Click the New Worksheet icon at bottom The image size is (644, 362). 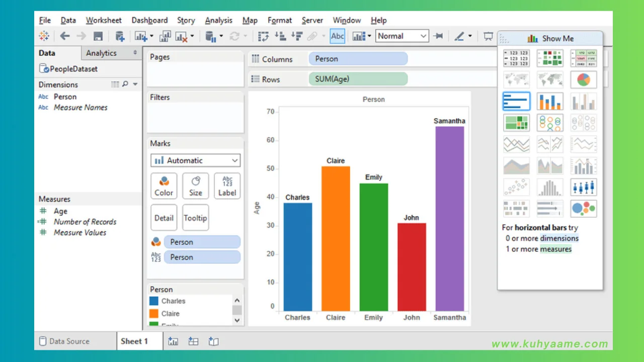173,341
